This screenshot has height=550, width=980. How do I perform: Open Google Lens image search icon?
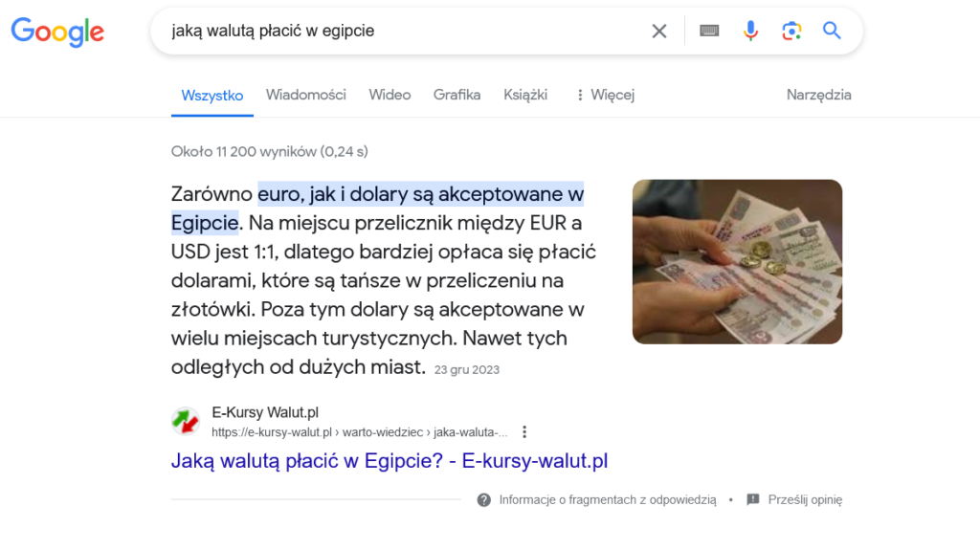click(x=791, y=31)
